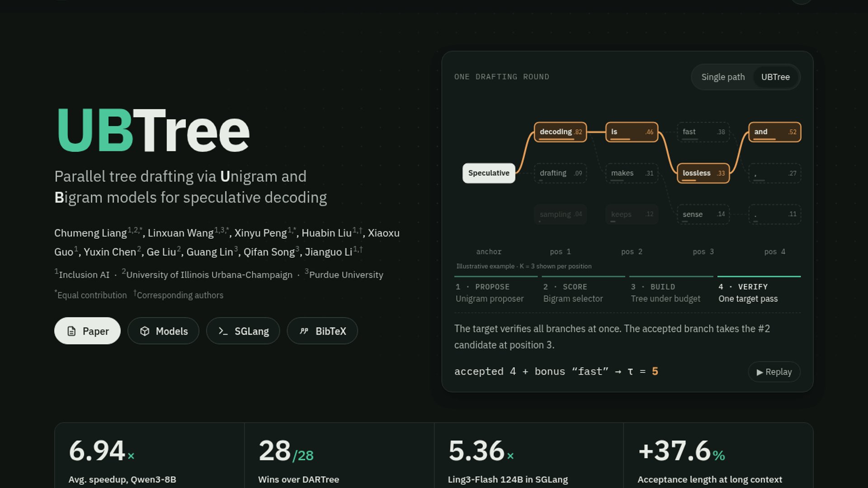Click the 'fast .38' candidate node

click(703, 132)
